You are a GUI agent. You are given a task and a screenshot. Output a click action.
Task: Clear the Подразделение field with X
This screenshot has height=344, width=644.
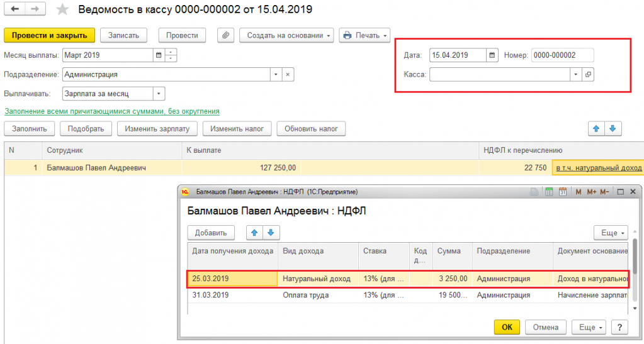click(287, 74)
